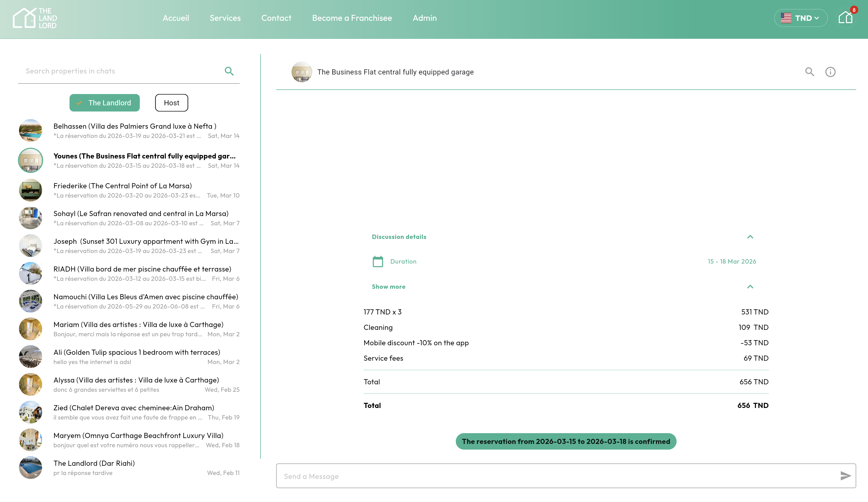
Task: Collapse the Discussion details section
Action: (750, 237)
